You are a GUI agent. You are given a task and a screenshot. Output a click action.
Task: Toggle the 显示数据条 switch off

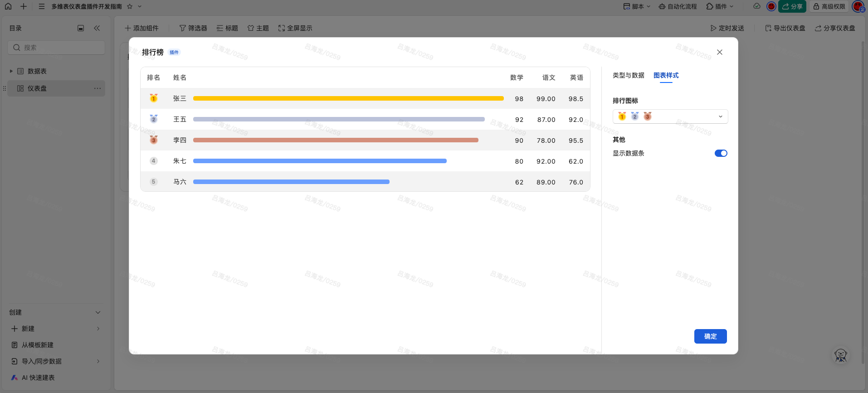pos(721,153)
